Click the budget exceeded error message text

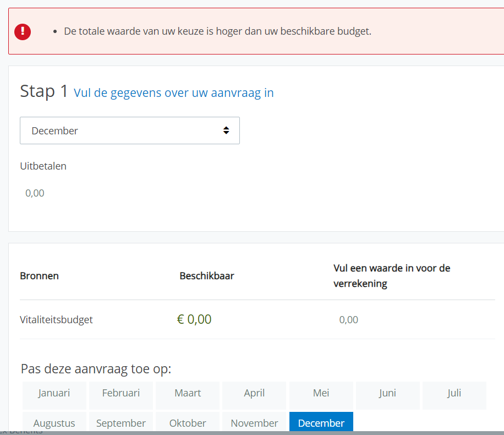(217, 31)
